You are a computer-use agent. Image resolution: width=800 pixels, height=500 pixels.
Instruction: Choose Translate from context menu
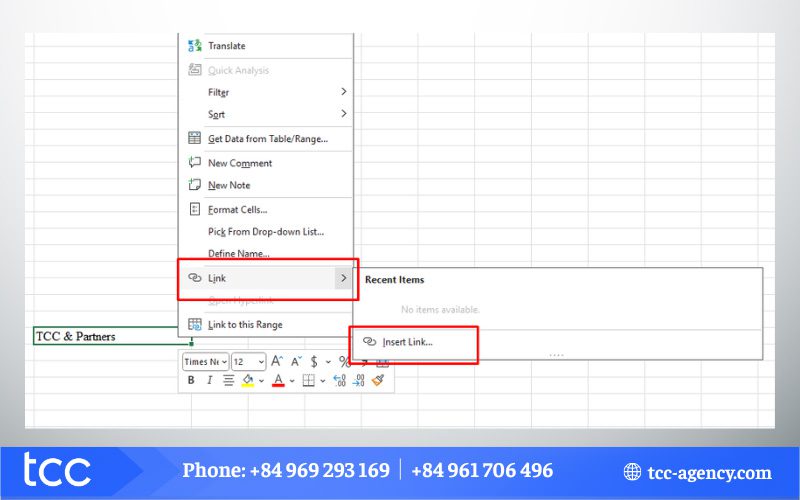pyautogui.click(x=226, y=46)
